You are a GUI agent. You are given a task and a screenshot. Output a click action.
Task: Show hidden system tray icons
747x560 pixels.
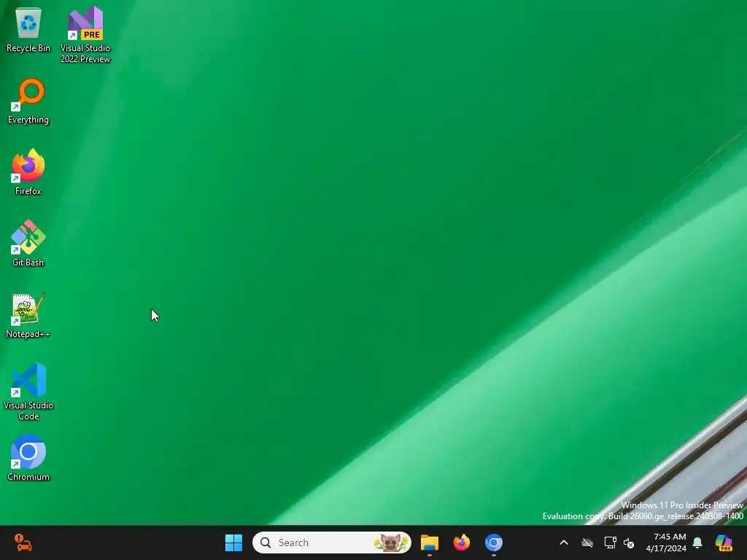tap(564, 542)
